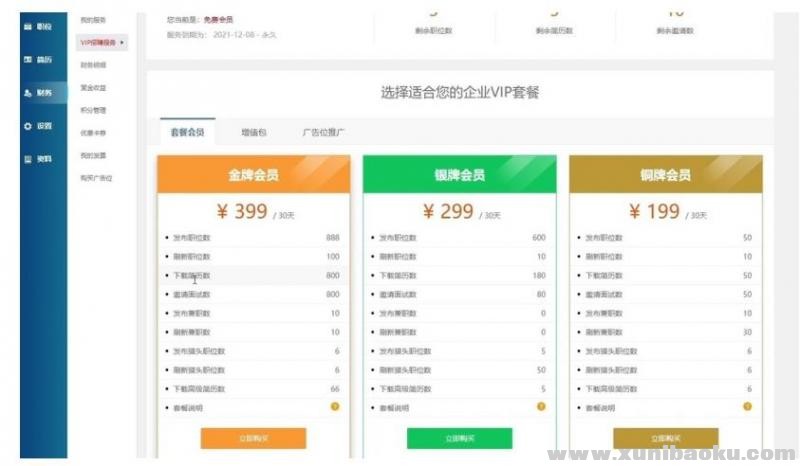The width and height of the screenshot is (800, 466).
Task: Click the 套餐说明 help icon for 铜牌会员
Action: (x=747, y=406)
